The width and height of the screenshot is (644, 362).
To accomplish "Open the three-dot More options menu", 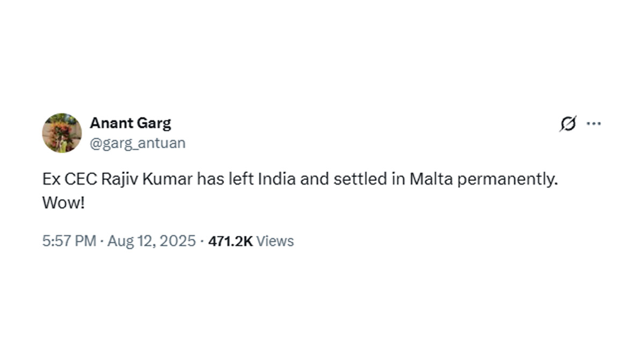I will (x=594, y=124).
